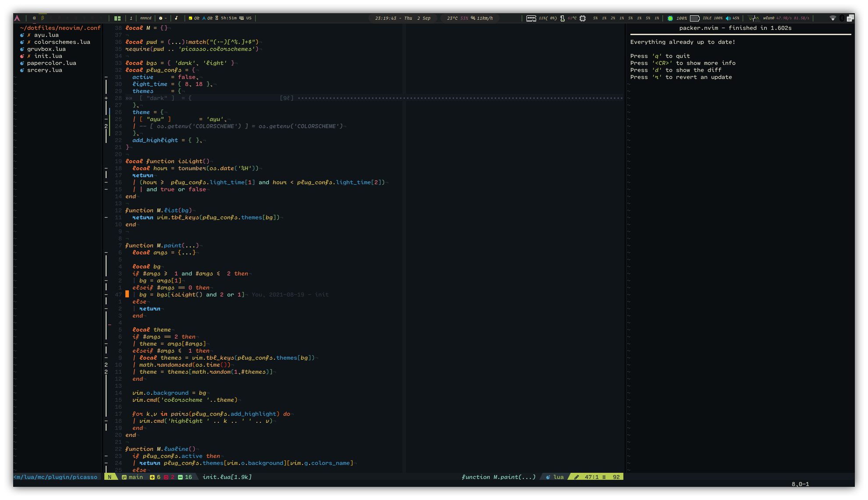Image resolution: width=868 pixels, height=500 pixels.
Task: Click the RAM memory icon showing 11%
Action: click(x=531, y=18)
